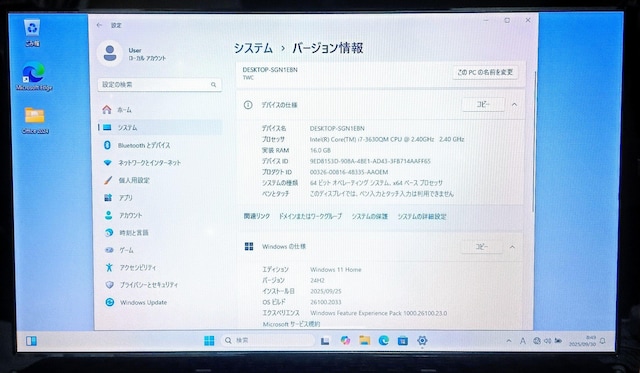
Task: Open Bluetooth とデバイス settings
Action: point(160,145)
